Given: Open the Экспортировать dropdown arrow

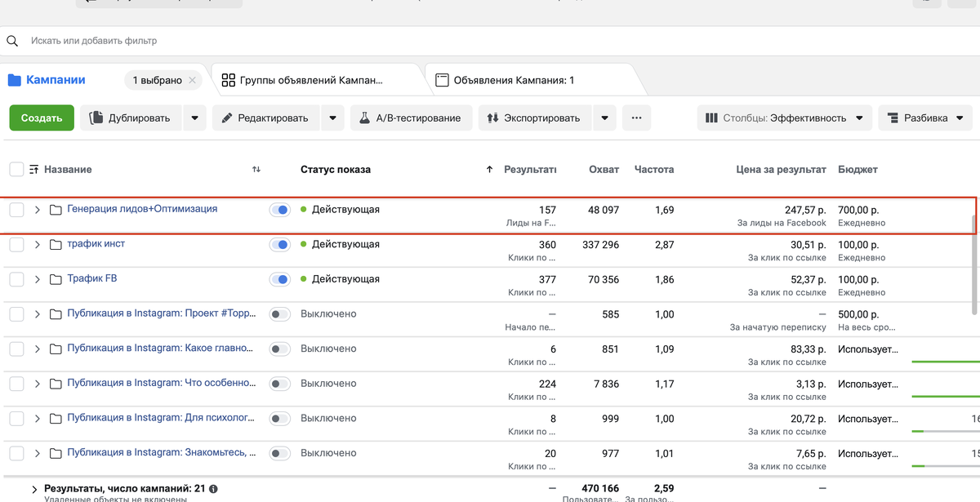Looking at the screenshot, I should (x=604, y=118).
